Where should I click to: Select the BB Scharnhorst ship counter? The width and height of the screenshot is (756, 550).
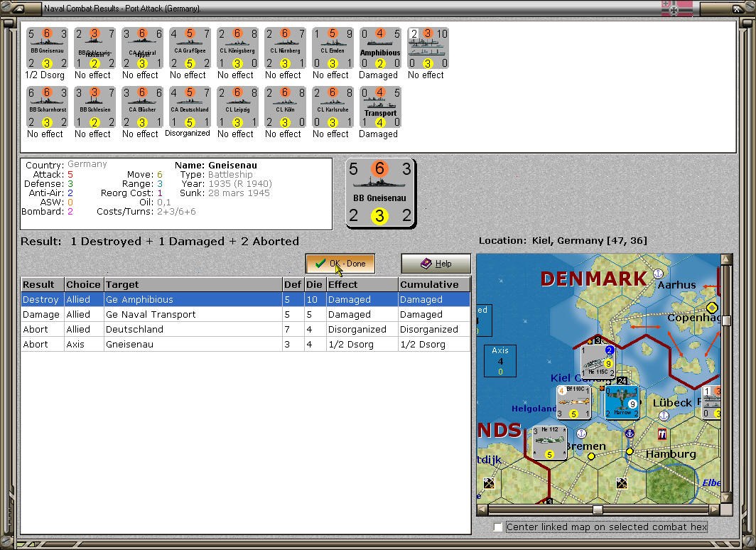click(47, 107)
